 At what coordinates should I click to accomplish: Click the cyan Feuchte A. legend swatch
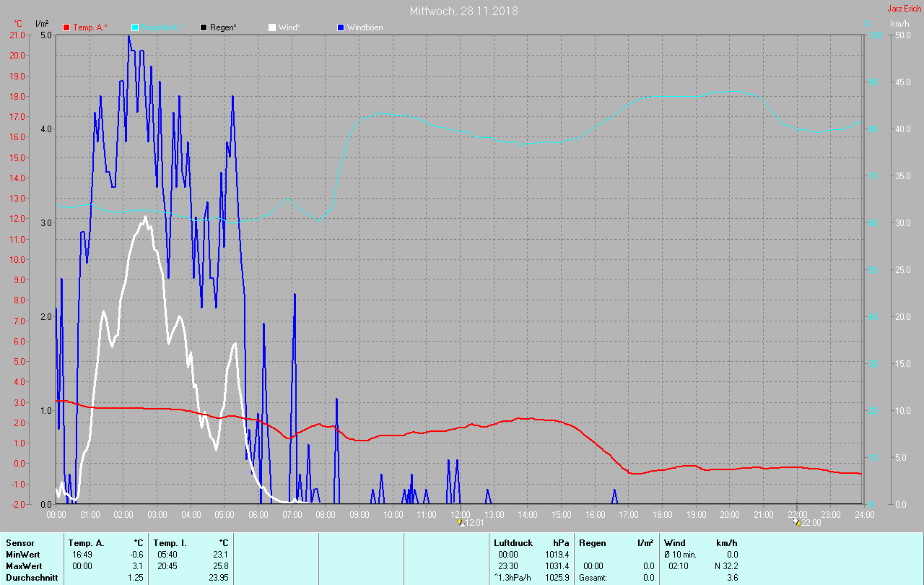[136, 27]
